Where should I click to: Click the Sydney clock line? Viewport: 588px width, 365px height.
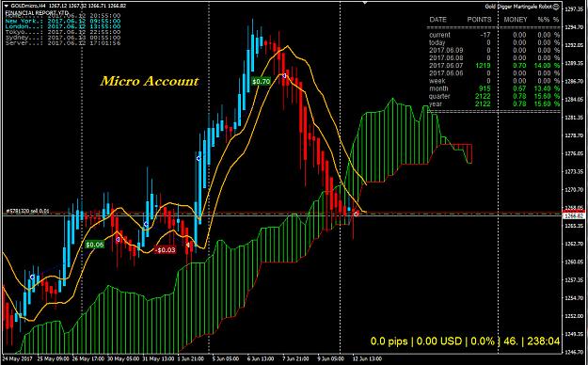click(x=63, y=38)
